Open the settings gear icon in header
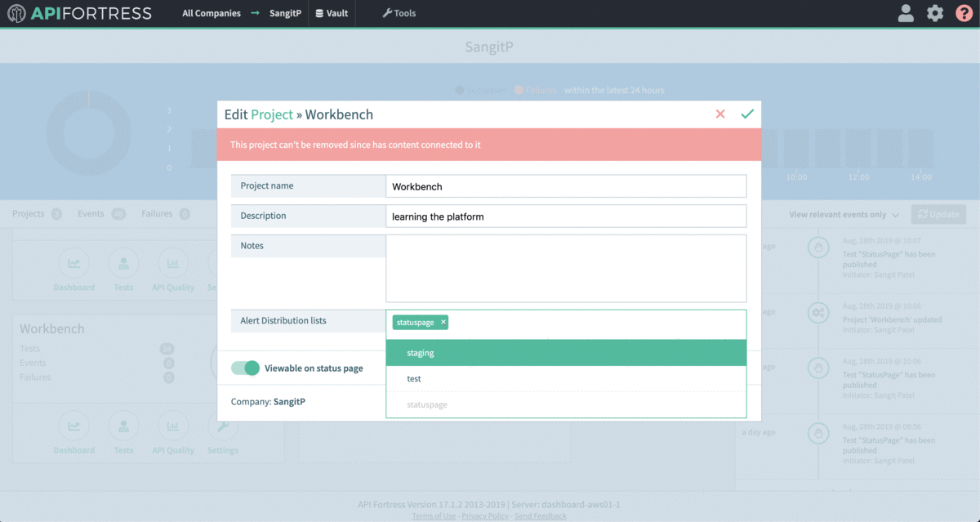The width and height of the screenshot is (980, 522). [934, 13]
